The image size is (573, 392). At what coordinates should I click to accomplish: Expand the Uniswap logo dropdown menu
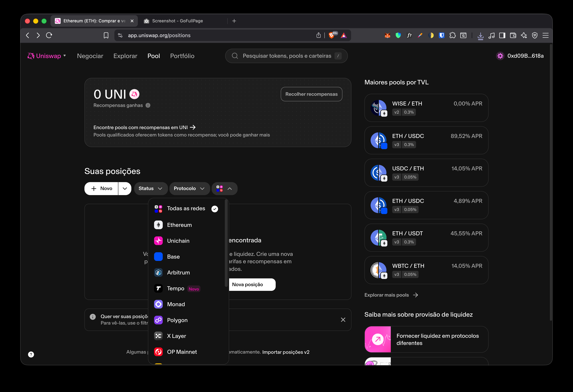point(65,56)
